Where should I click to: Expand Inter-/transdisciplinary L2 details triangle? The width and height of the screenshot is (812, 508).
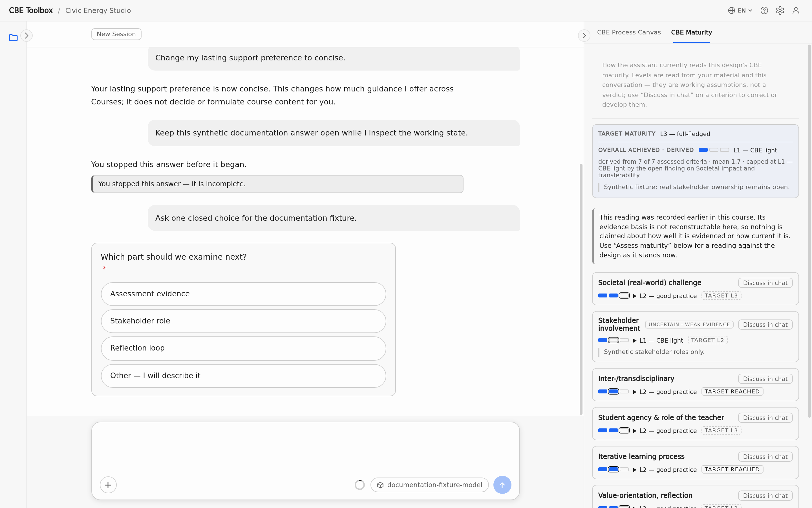click(x=634, y=392)
